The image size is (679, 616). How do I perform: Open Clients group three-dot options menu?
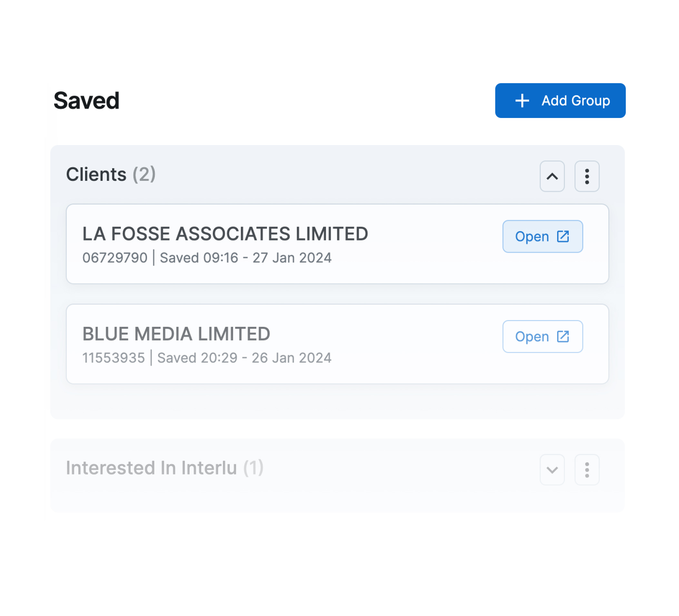coord(587,176)
